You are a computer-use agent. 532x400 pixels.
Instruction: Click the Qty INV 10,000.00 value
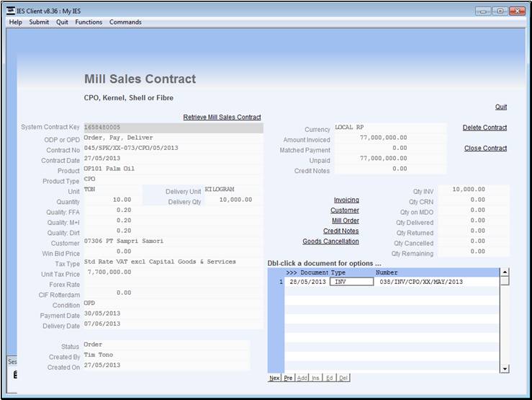click(x=469, y=190)
